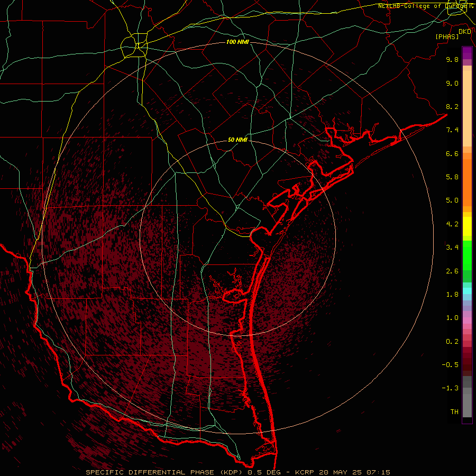Viewport: 476px width, 476px height.
Task: Click the 9.0 legend value
Action: click(452, 83)
